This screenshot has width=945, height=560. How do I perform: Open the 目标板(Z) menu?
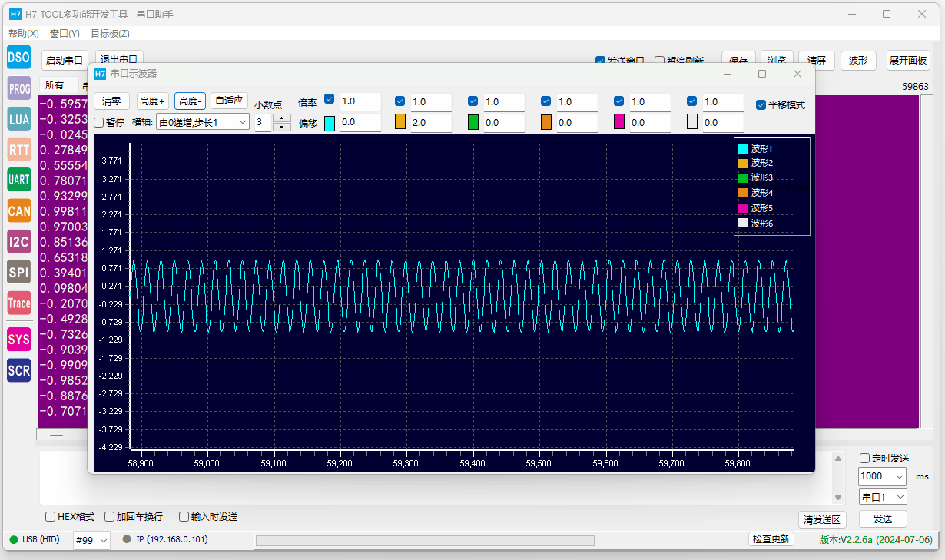point(110,34)
